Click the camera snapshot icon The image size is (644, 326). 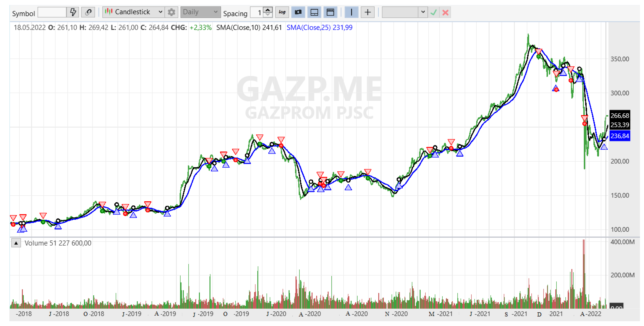298,12
